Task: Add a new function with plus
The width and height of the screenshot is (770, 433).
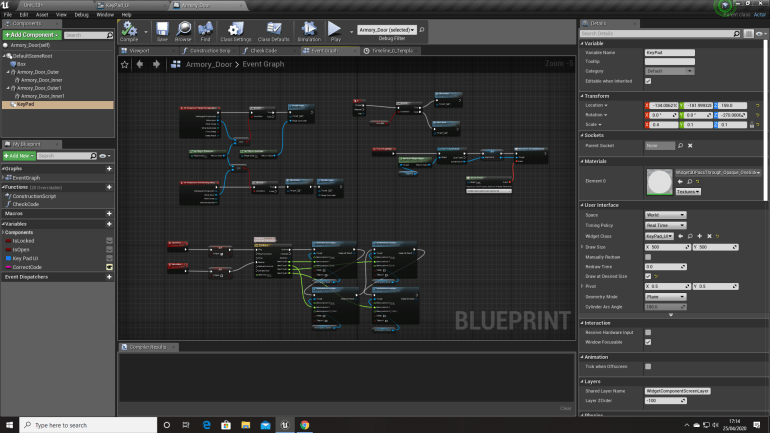Action: click(x=109, y=187)
